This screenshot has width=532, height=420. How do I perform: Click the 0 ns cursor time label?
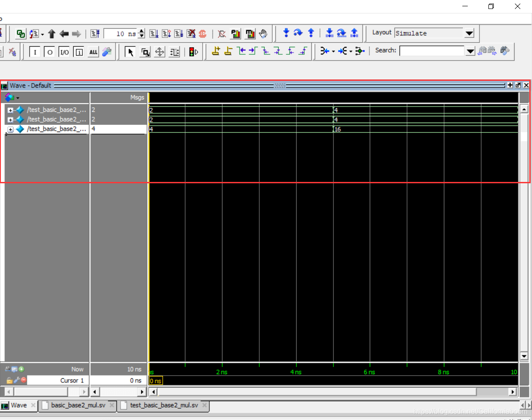pos(156,380)
